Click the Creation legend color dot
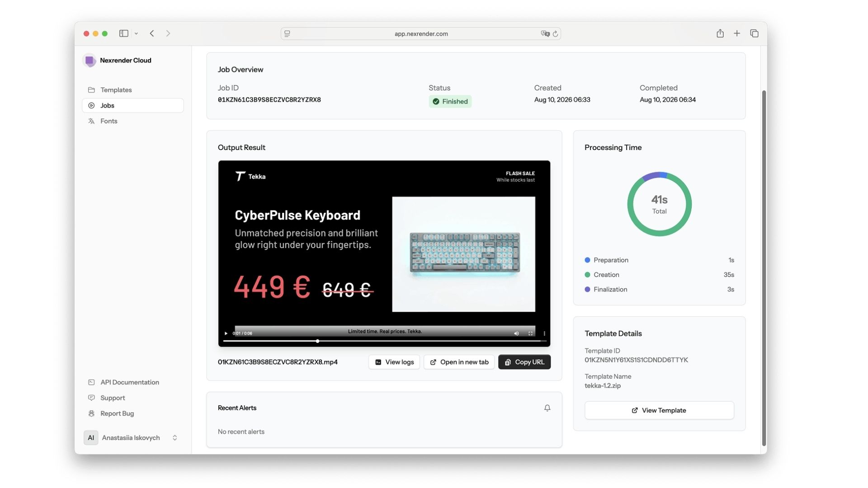The width and height of the screenshot is (868, 488). coord(587,275)
